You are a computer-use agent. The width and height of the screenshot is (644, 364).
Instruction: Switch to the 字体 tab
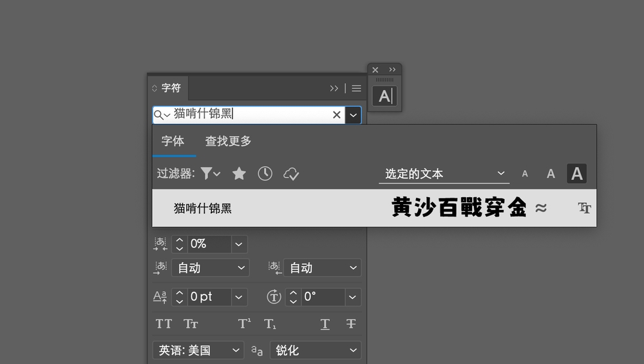tap(173, 141)
